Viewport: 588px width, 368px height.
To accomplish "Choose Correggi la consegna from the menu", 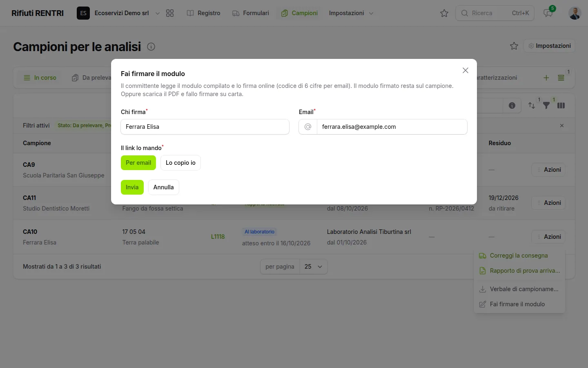I will (519, 256).
